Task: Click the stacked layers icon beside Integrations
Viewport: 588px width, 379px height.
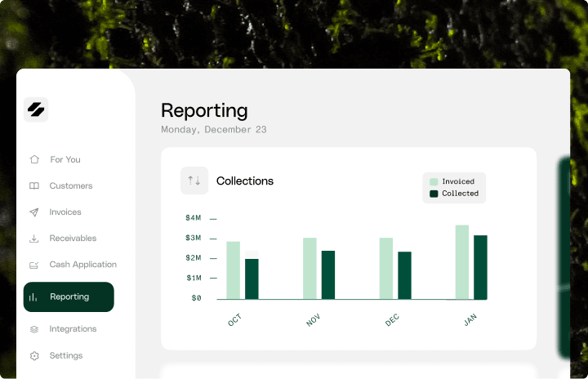Action: 34,329
